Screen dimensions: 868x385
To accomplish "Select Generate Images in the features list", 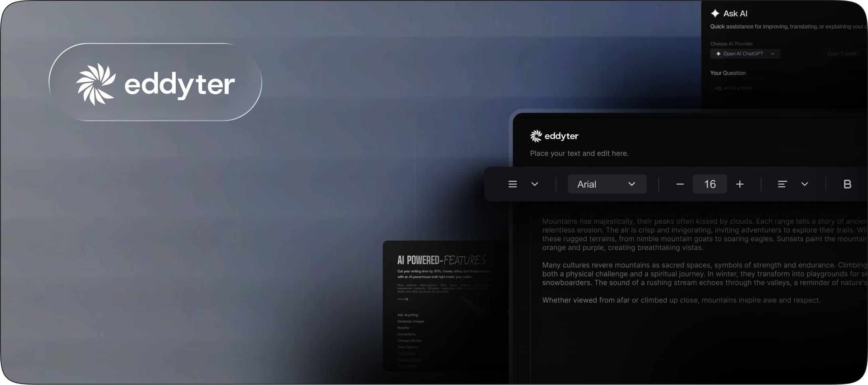I will (x=410, y=321).
